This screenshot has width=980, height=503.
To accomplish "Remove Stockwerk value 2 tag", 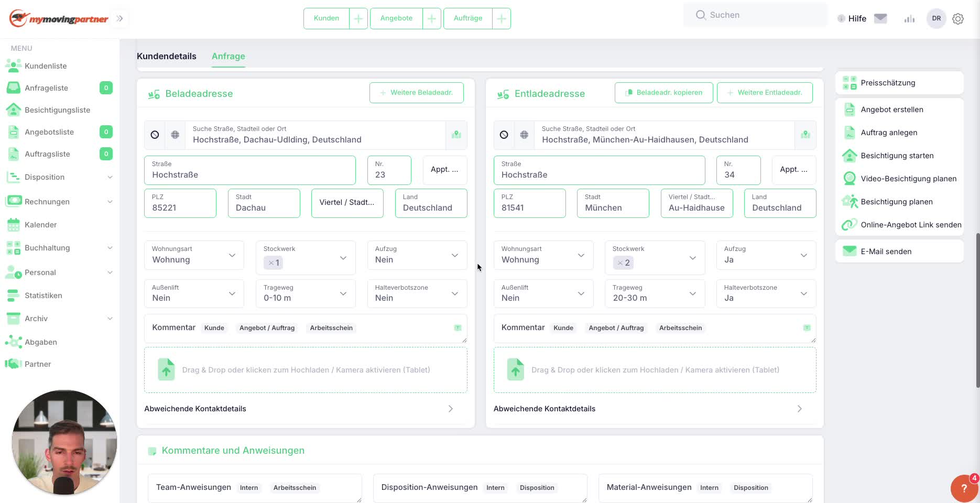I will tap(620, 263).
